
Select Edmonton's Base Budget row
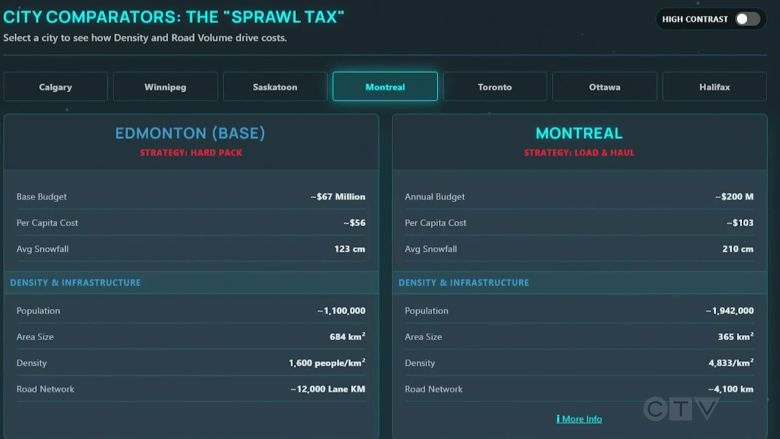pos(190,197)
